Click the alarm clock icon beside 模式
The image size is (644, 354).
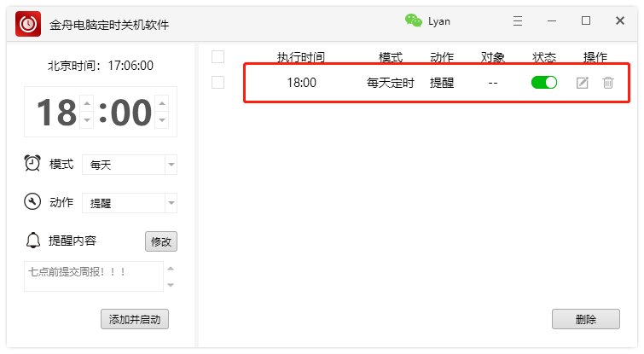pyautogui.click(x=32, y=164)
